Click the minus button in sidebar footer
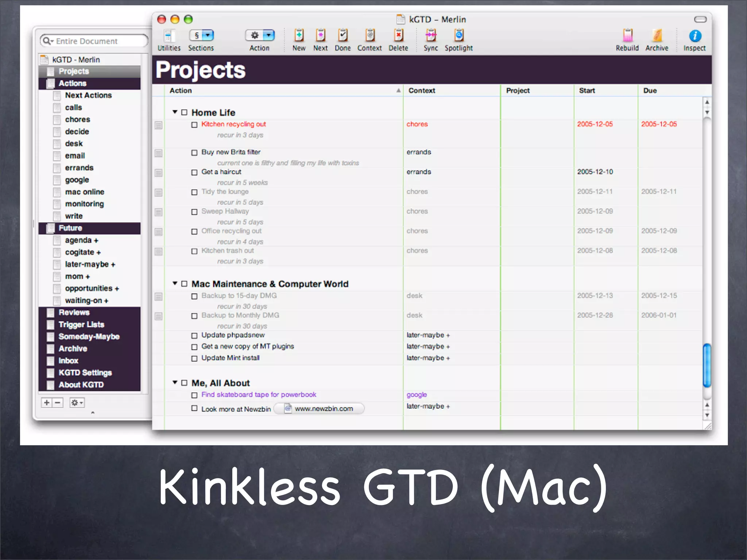Image resolution: width=747 pixels, height=560 pixels. [x=58, y=402]
